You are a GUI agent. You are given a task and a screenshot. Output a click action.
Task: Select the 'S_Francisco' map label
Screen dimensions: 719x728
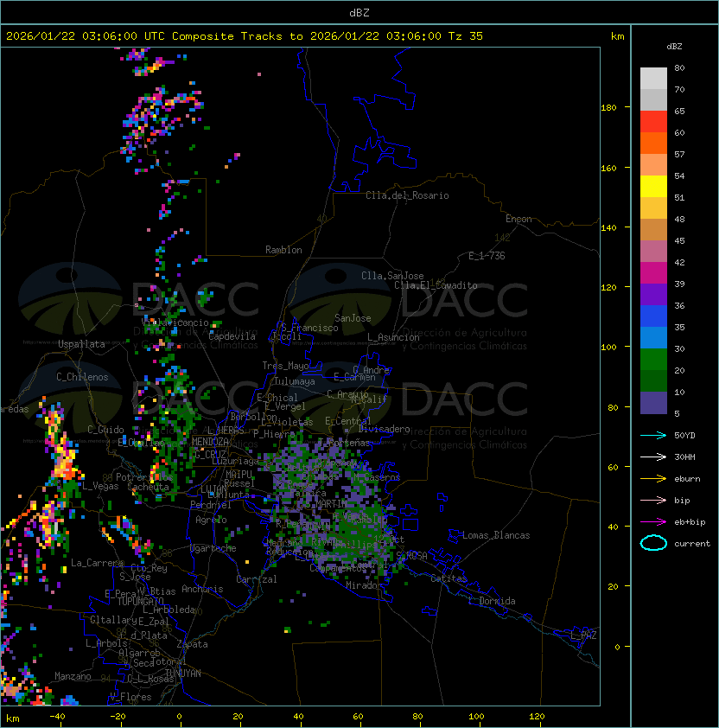point(309,328)
